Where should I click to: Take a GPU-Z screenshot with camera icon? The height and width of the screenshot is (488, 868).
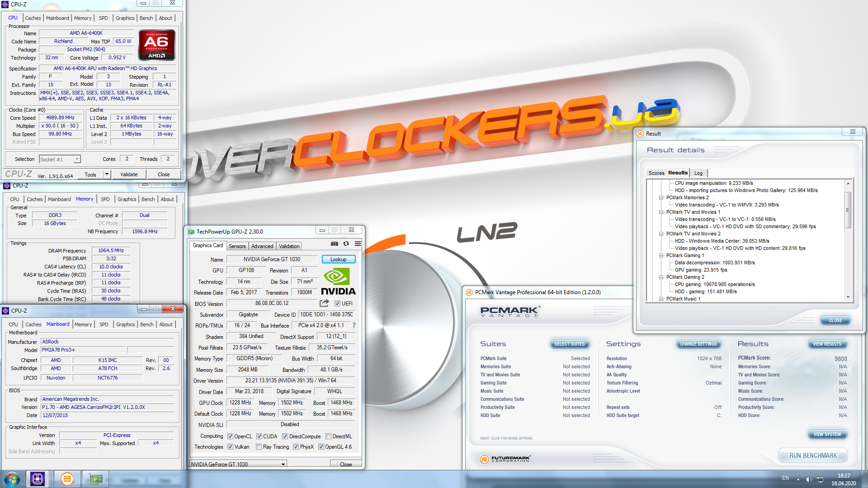pyautogui.click(x=334, y=244)
